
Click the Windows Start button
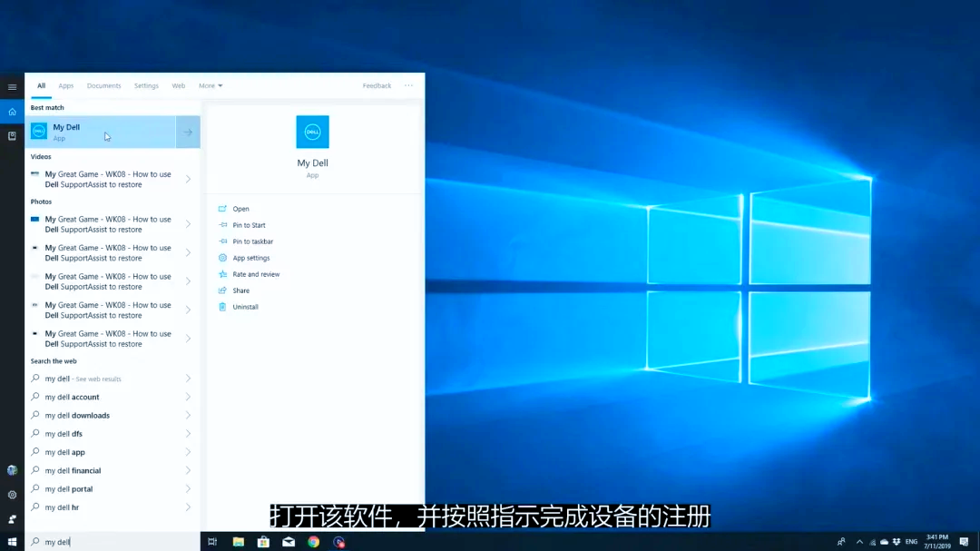click(12, 542)
